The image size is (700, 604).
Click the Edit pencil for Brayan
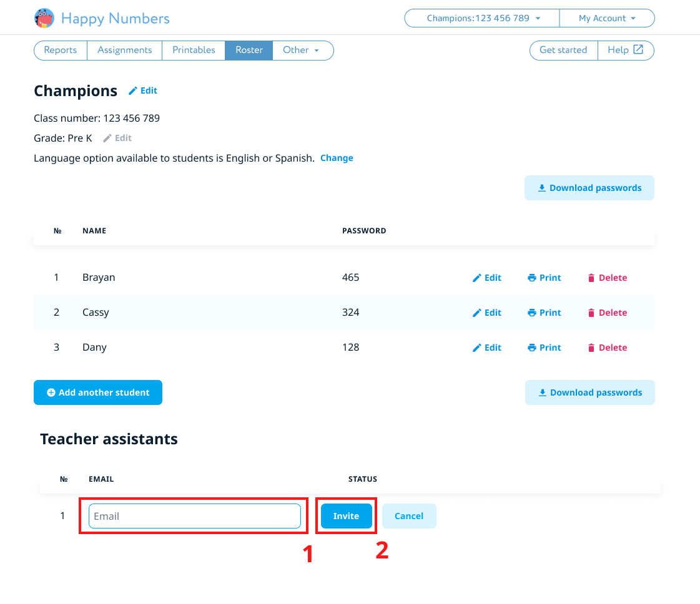point(477,278)
